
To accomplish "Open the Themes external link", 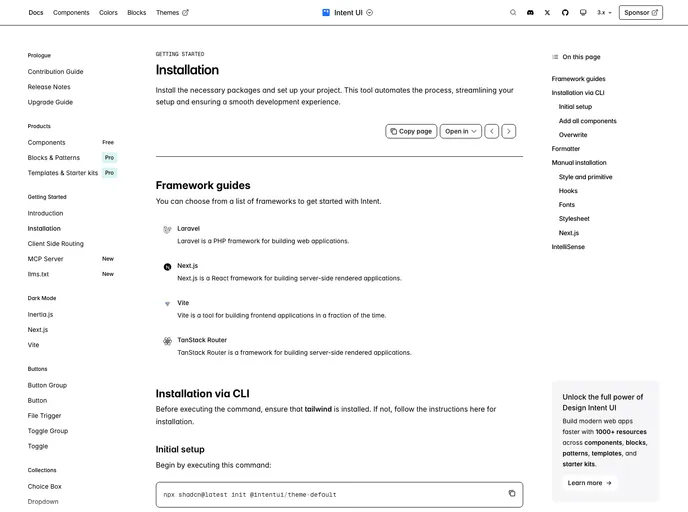I will click(172, 13).
